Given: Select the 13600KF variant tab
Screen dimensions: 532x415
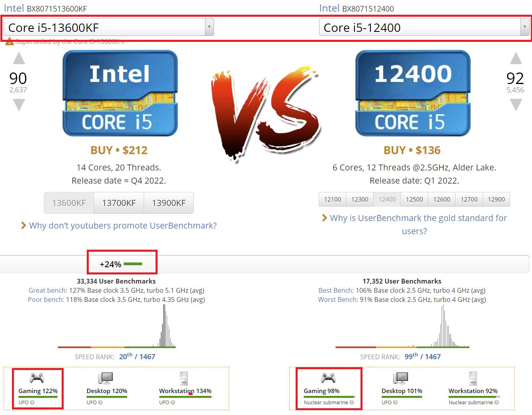Looking at the screenshot, I should (x=69, y=203).
